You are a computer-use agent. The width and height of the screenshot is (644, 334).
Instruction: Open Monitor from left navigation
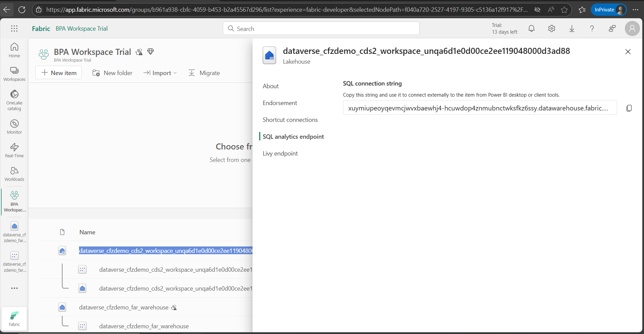(14, 127)
